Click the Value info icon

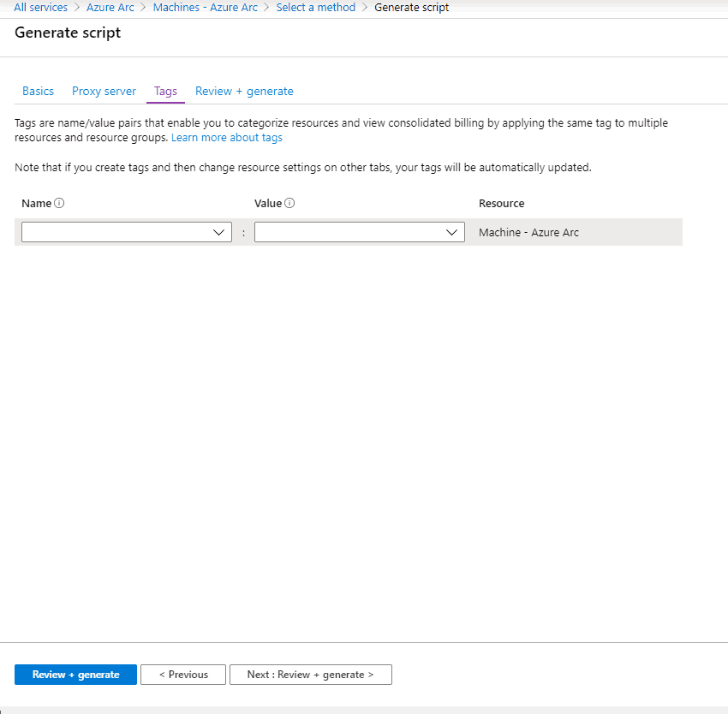click(289, 204)
